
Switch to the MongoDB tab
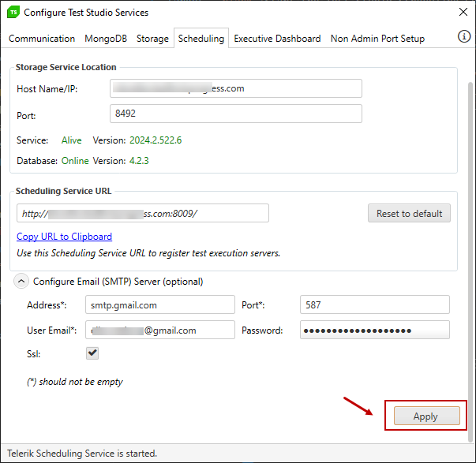[x=106, y=39]
